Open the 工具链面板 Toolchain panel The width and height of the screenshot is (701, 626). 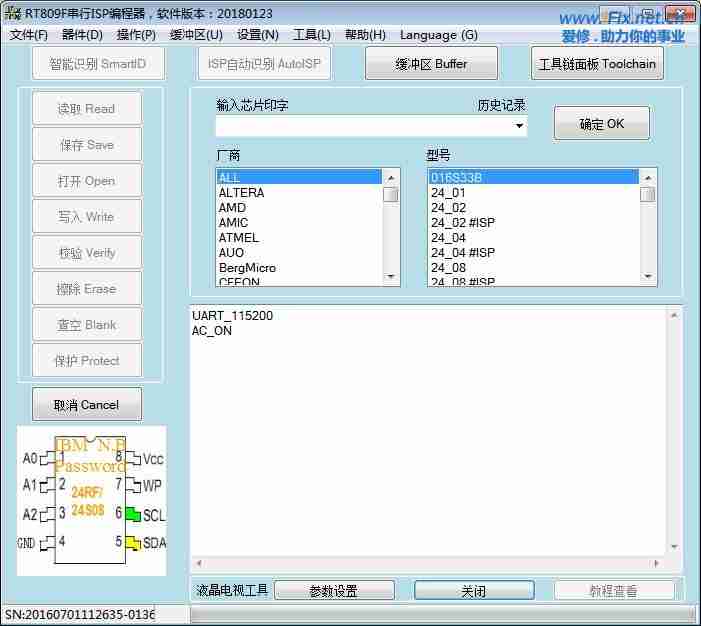pyautogui.click(x=597, y=64)
